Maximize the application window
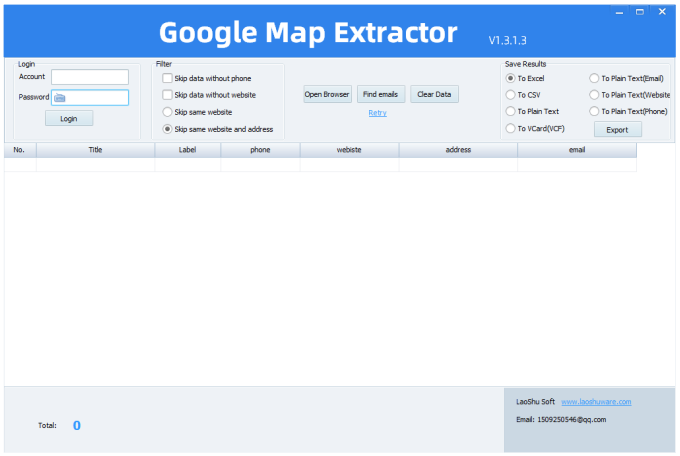 click(x=640, y=11)
